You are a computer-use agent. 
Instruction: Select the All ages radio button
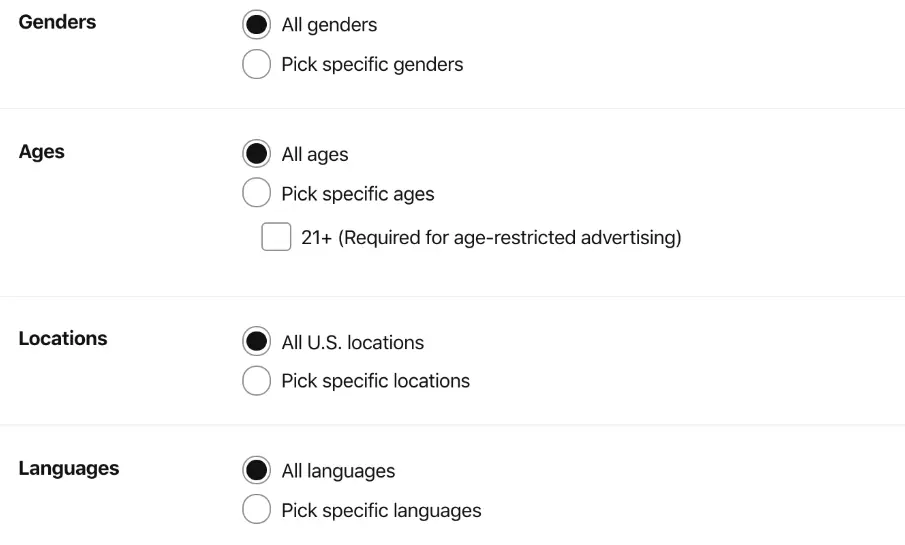click(x=257, y=154)
